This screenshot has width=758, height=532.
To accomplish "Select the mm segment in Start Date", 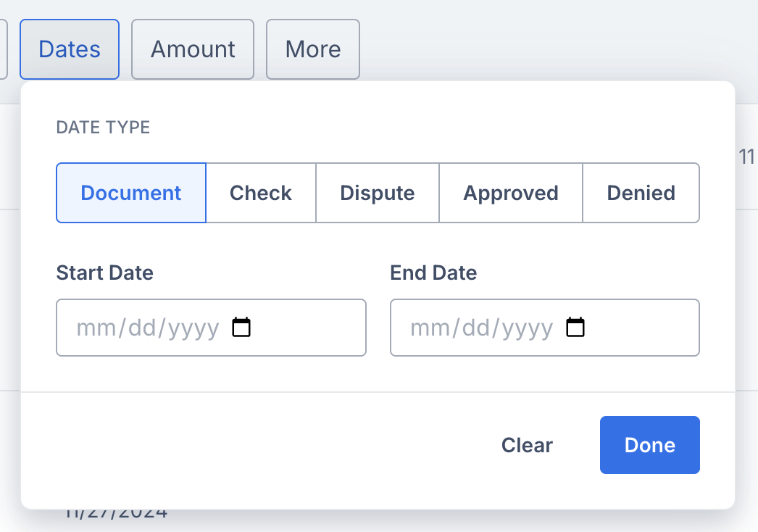I will (95, 328).
